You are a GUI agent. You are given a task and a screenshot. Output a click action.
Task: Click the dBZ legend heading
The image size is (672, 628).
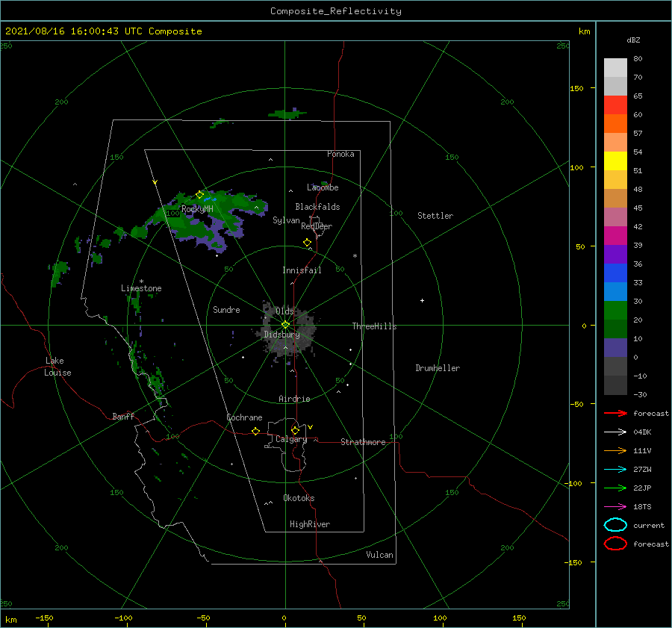(x=633, y=40)
